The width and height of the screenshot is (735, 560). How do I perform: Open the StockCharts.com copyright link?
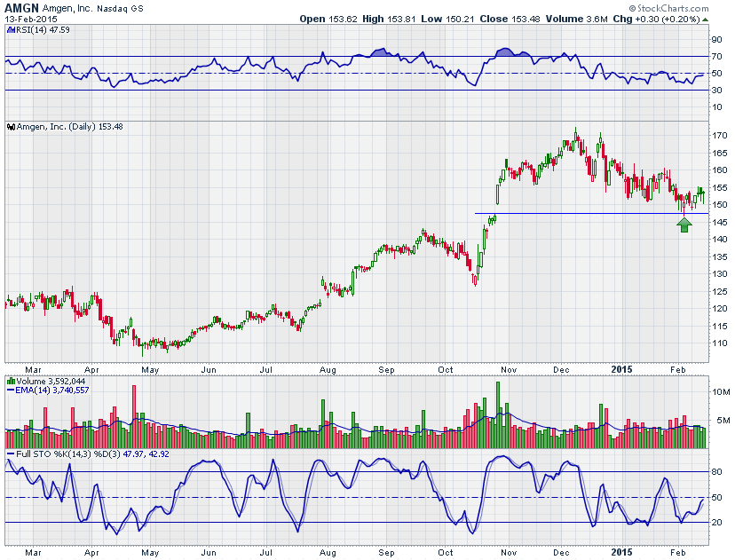point(668,8)
